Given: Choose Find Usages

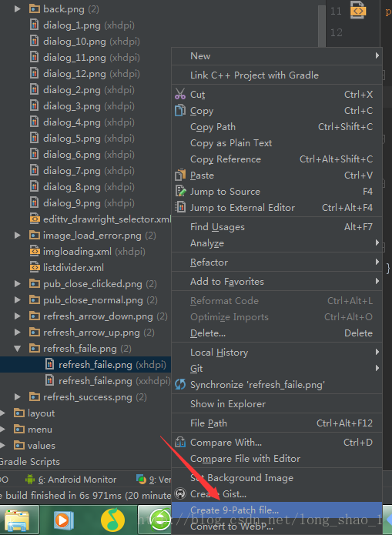Looking at the screenshot, I should tap(276, 226).
